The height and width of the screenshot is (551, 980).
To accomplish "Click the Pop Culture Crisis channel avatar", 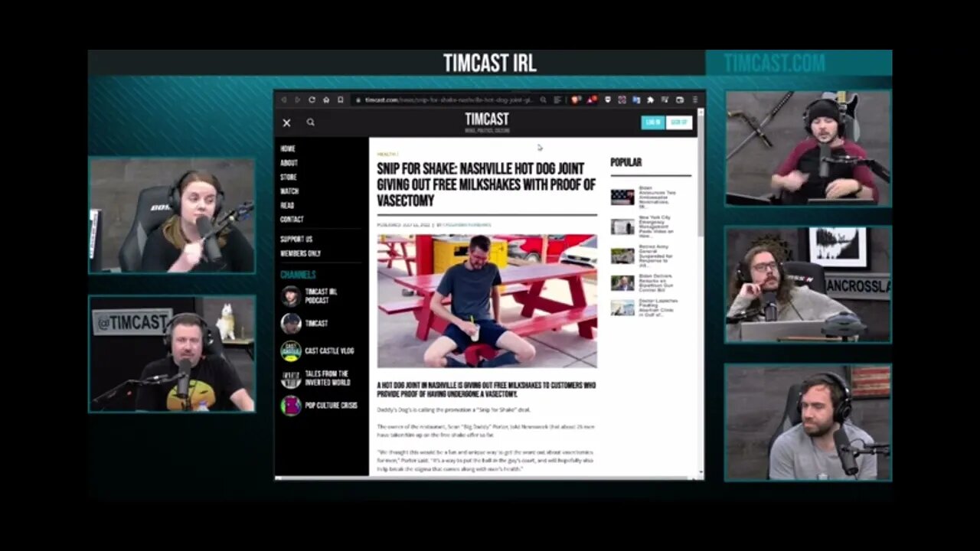I will 290,406.
